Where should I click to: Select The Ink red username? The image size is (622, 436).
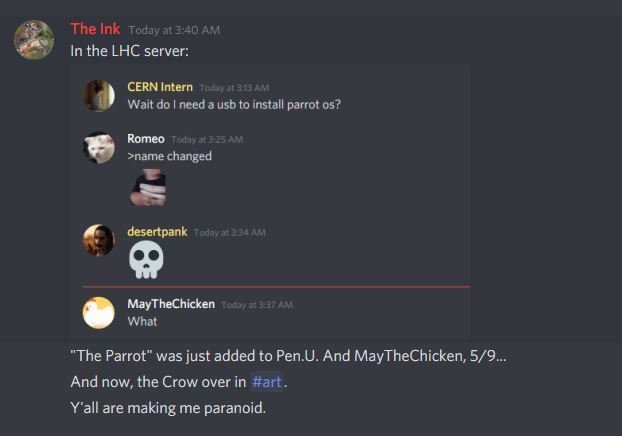point(95,29)
